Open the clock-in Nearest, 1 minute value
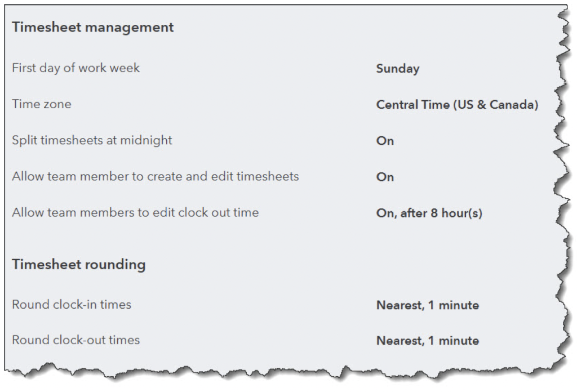 click(427, 305)
